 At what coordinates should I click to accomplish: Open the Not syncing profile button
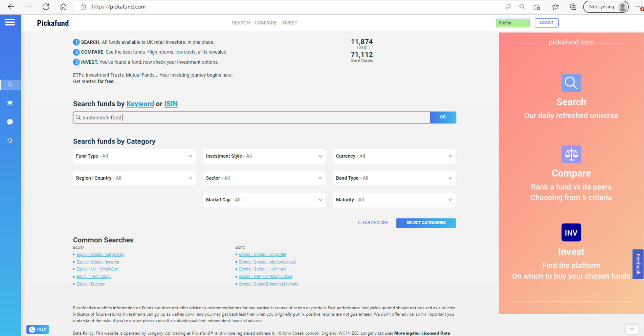tap(606, 7)
